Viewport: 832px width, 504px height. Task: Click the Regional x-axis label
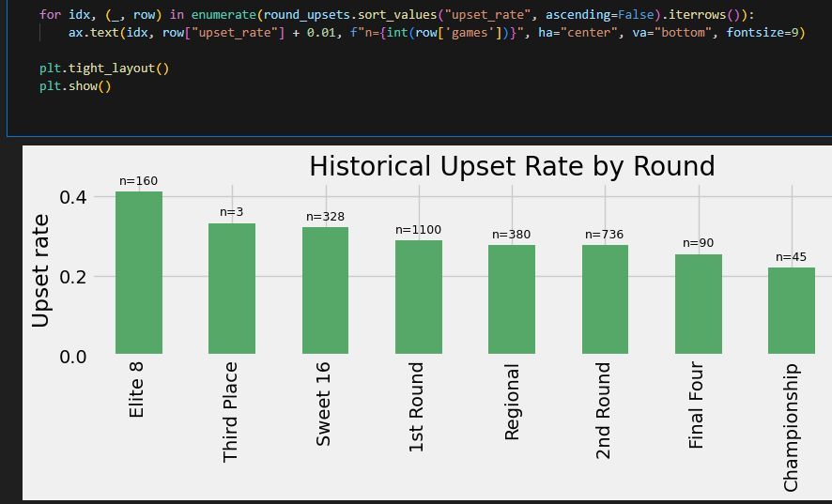tap(512, 402)
